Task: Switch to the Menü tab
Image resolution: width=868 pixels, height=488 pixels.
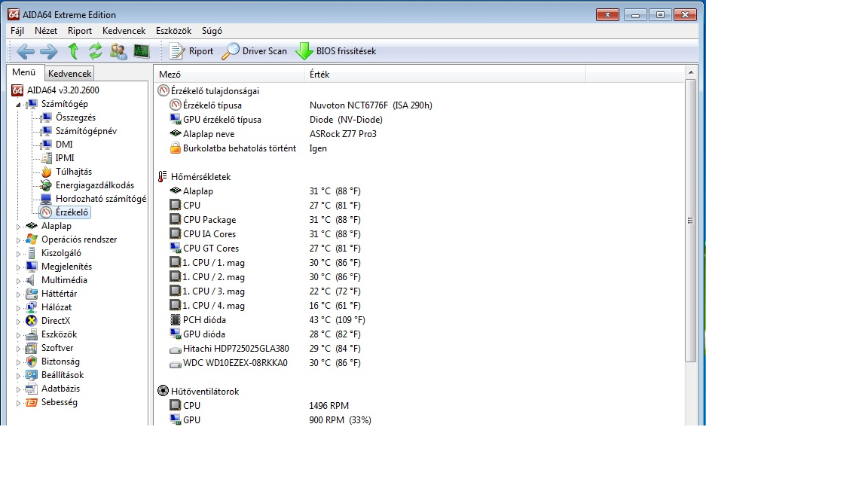Action: 24,72
